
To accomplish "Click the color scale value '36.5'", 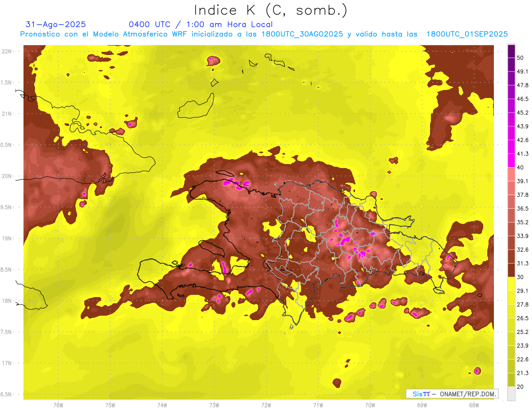I will pyautogui.click(x=522, y=208).
